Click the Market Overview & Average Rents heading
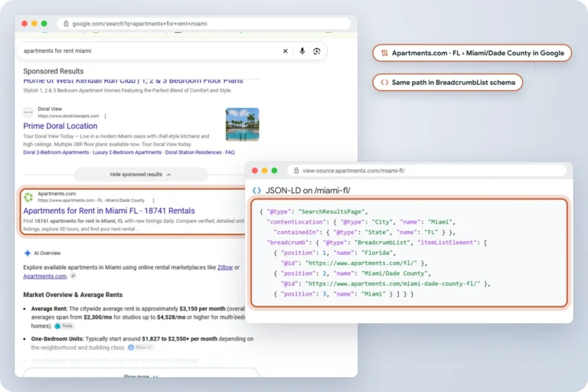 [x=73, y=295]
